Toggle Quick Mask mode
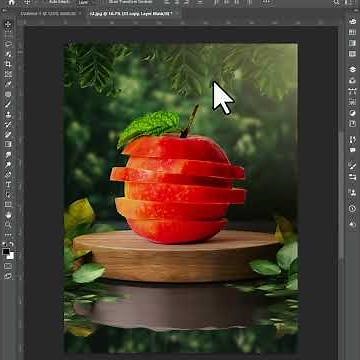Image resolution: width=360 pixels, height=360 pixels. coord(8,266)
